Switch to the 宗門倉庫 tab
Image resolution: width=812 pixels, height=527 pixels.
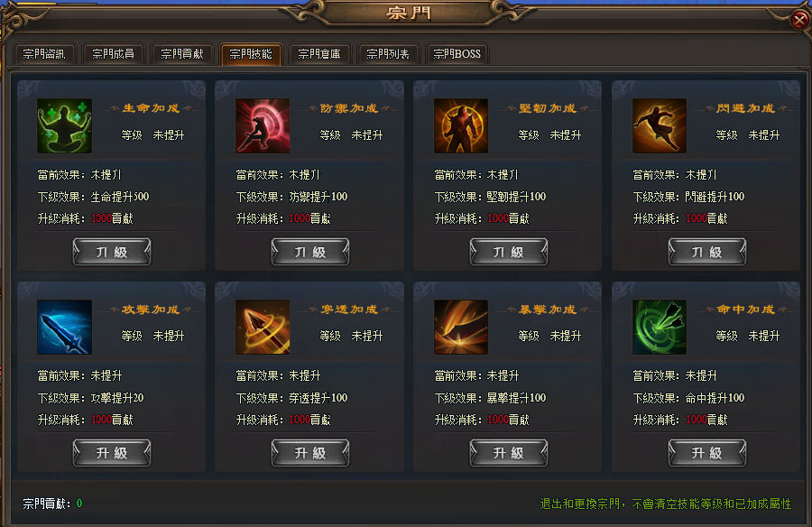tap(319, 54)
